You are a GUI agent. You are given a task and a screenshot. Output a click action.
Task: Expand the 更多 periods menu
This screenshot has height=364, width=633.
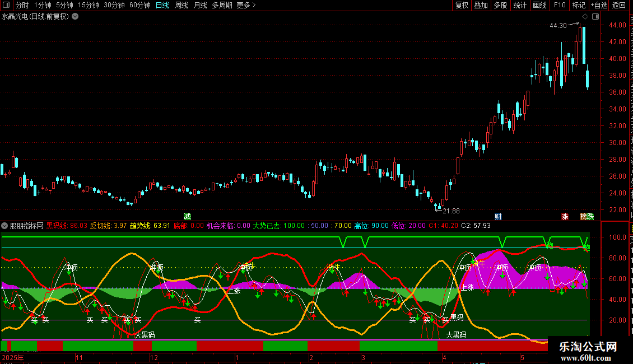click(246, 5)
